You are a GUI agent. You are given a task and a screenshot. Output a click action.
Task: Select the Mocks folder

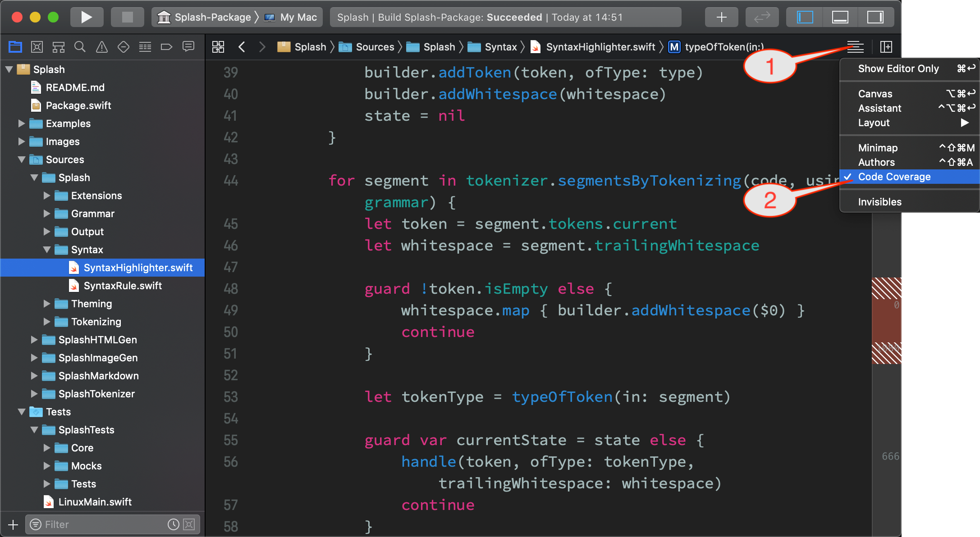(102, 466)
